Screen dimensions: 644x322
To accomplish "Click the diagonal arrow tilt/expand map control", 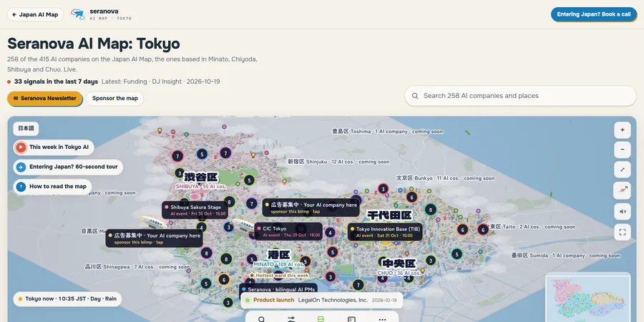I will pyautogui.click(x=623, y=170).
